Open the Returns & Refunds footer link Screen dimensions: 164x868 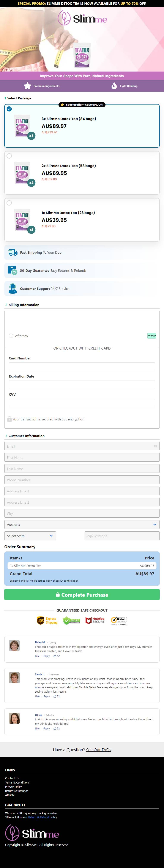click(17, 791)
